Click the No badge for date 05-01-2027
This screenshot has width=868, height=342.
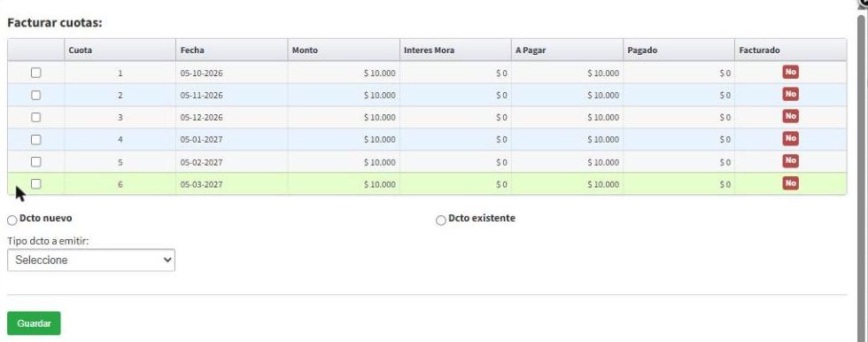coord(790,138)
